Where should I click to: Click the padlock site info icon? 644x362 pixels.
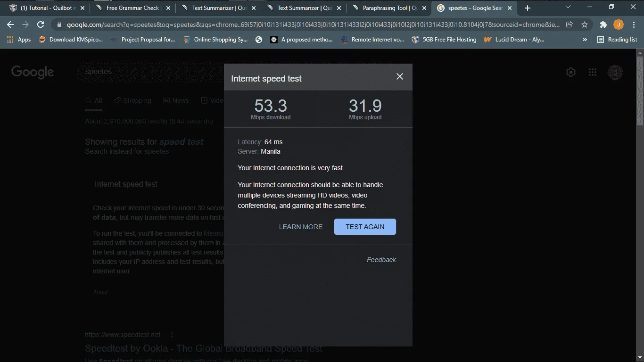(59, 25)
